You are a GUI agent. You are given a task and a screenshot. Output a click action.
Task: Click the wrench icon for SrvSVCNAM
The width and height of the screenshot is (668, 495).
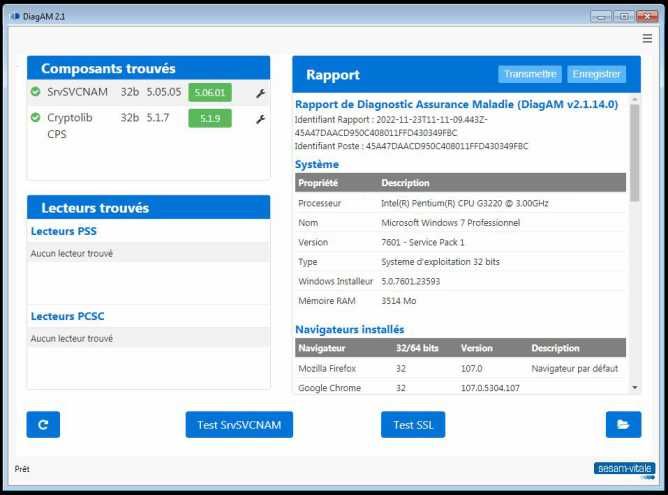pyautogui.click(x=260, y=93)
